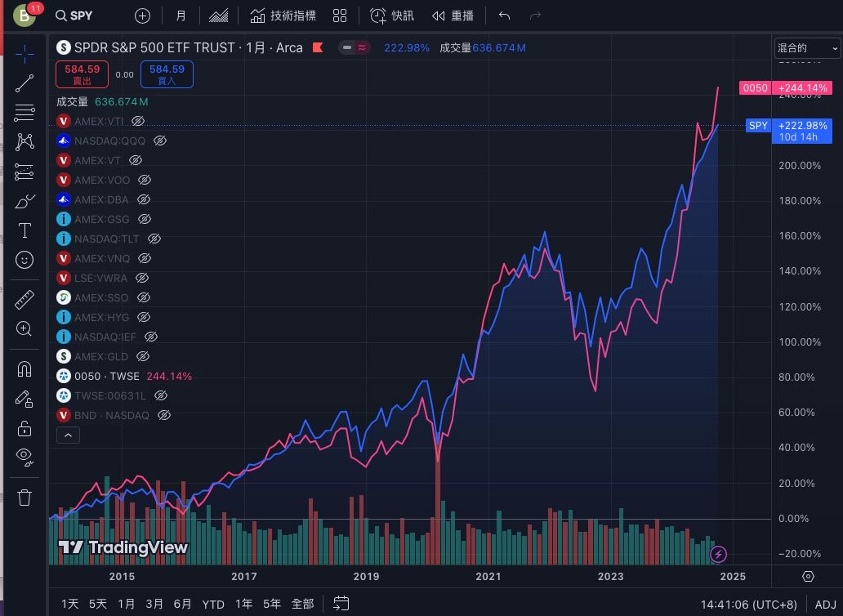843x616 pixels.
Task: Select the measure ruler tool
Action: pyautogui.click(x=25, y=299)
